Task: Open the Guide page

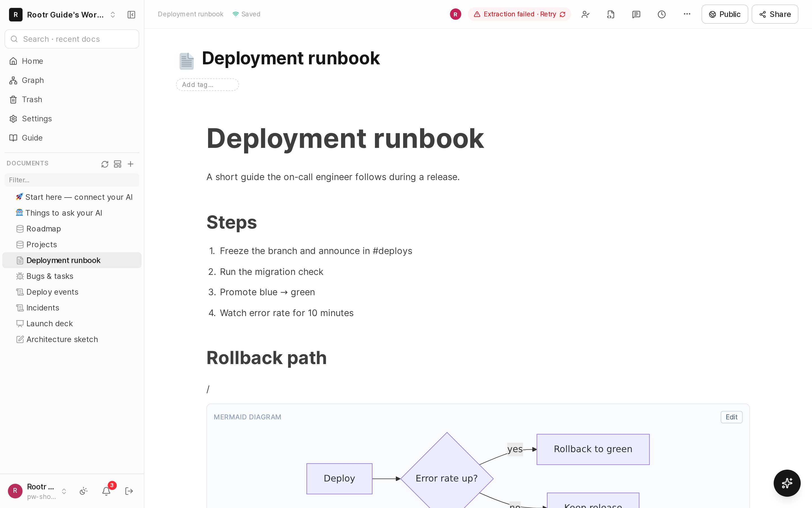Action: point(72,138)
